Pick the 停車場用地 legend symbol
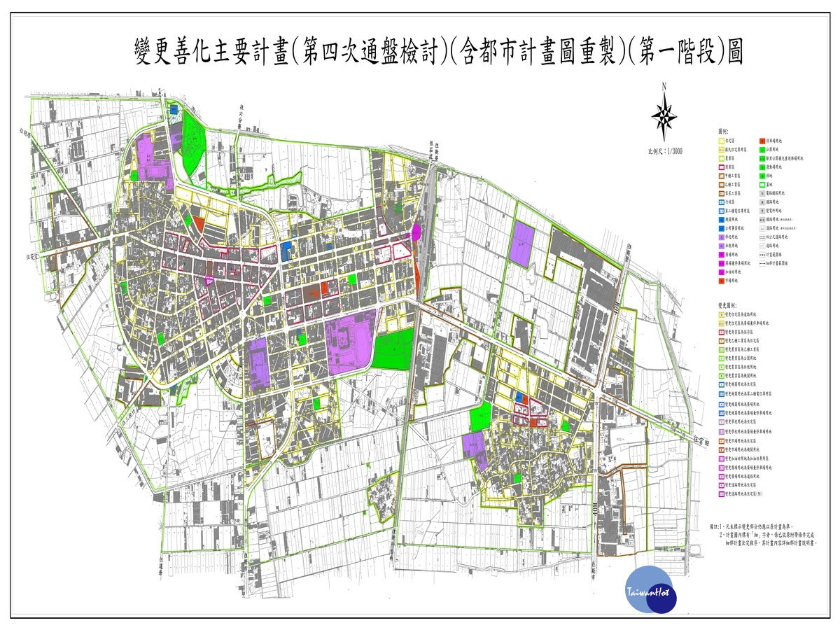Viewport: 840px width, 630px height. (x=760, y=141)
